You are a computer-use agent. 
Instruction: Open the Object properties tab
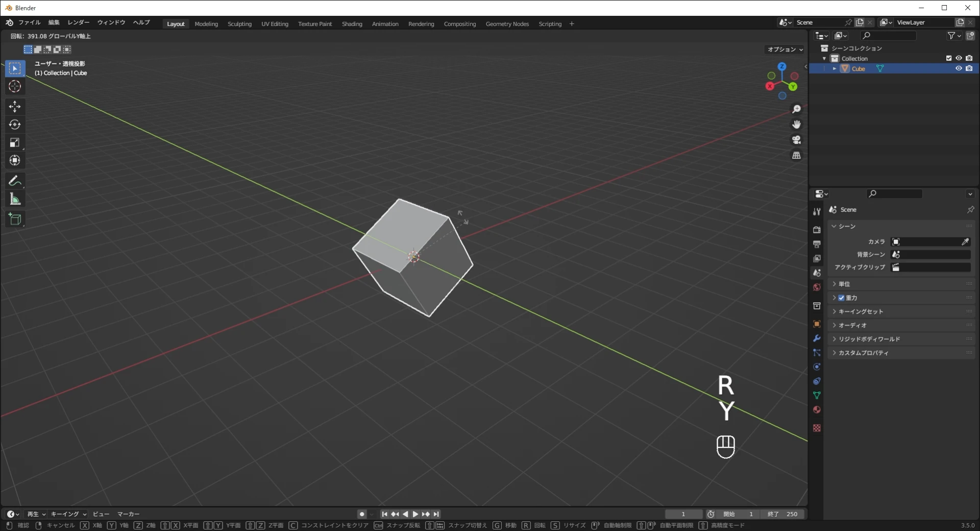click(x=817, y=324)
